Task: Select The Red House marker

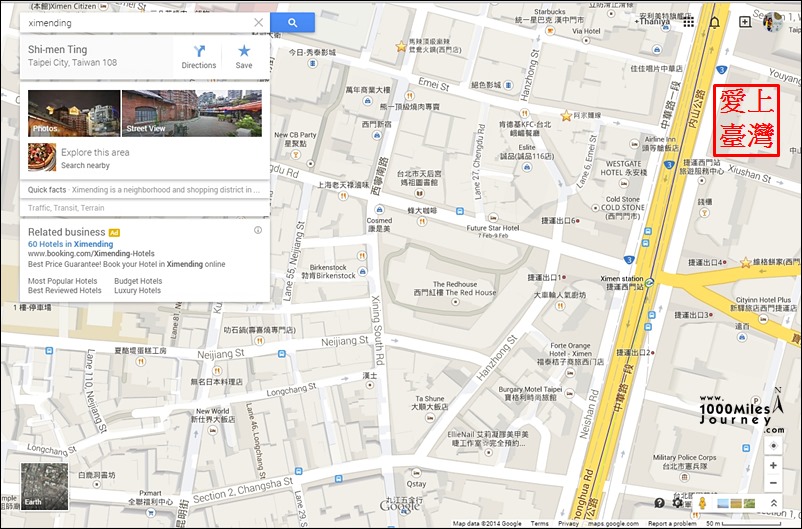Action: 455,302
